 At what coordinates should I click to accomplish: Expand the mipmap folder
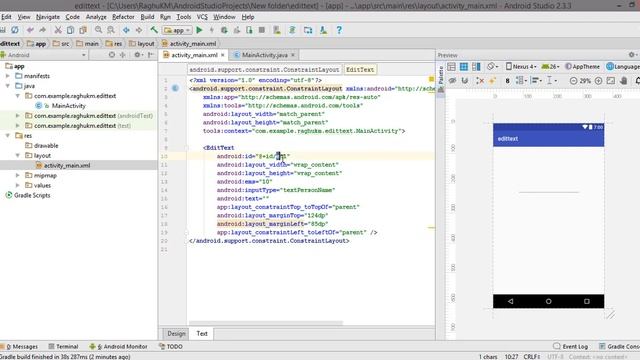click(18, 175)
